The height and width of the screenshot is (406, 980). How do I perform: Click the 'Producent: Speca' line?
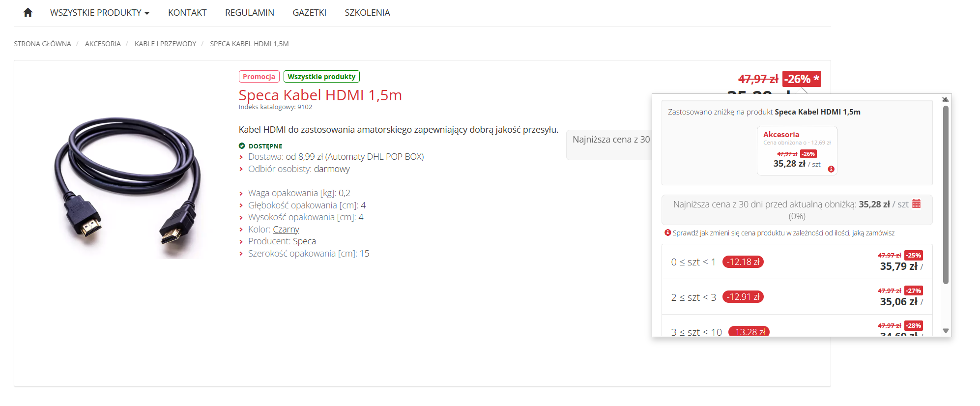pyautogui.click(x=282, y=241)
